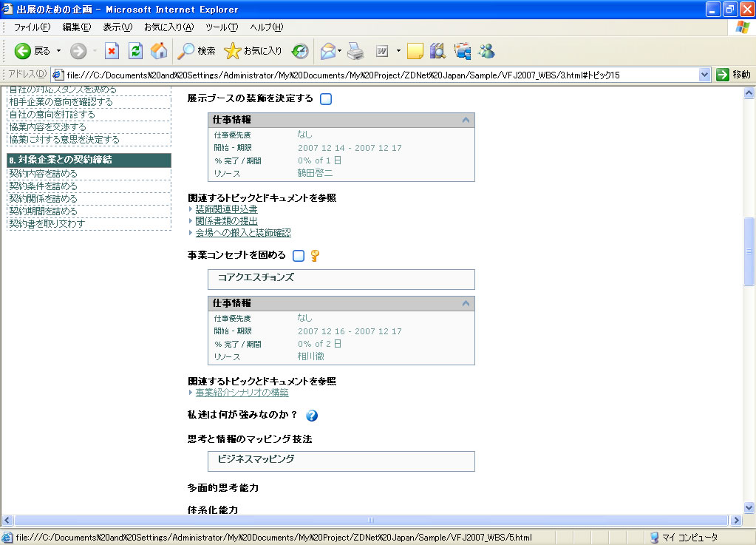Screen dimensions: 756x545
Task: Click the Refresh page icon
Action: coord(135,51)
